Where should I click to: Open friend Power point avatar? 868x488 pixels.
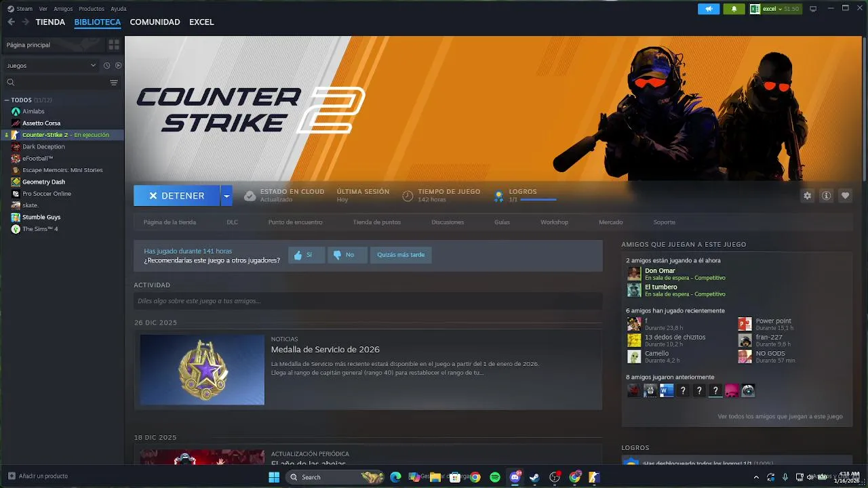coord(745,324)
